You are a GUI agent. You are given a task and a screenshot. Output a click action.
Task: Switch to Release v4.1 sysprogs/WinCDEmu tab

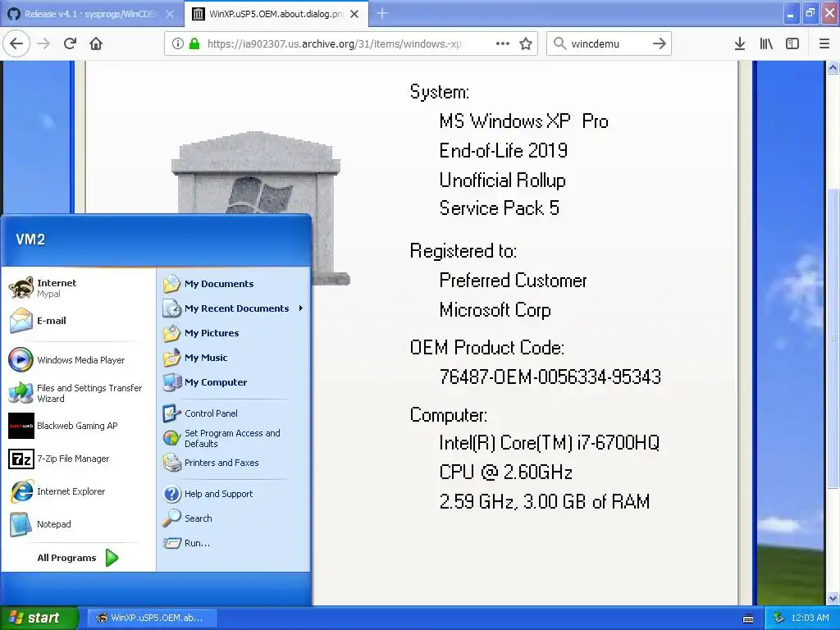[x=89, y=14]
